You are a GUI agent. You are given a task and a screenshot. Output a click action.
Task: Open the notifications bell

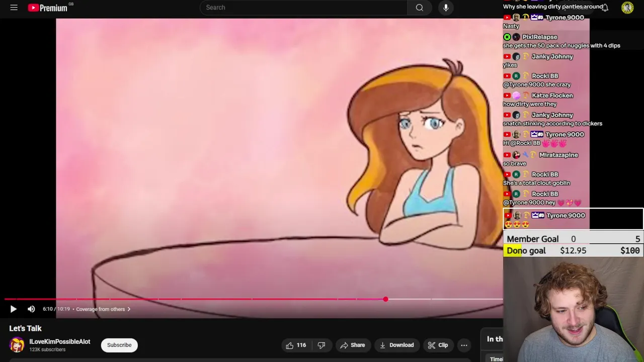point(605,8)
